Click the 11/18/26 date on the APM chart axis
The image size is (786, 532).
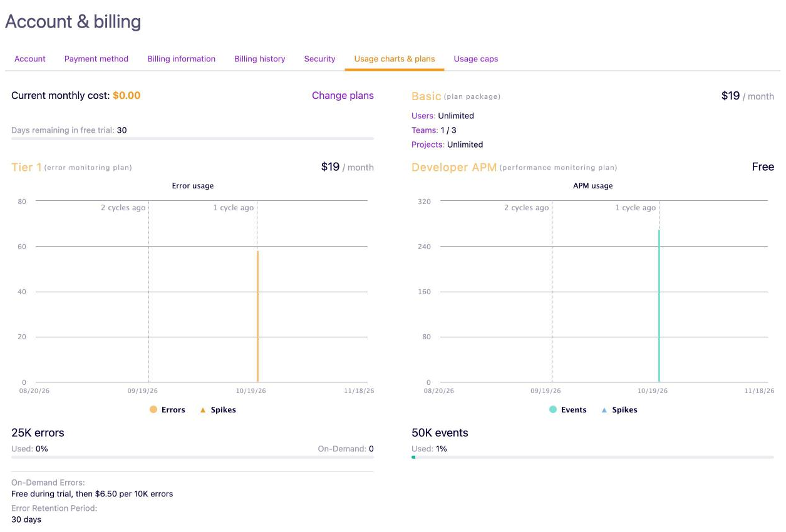pyautogui.click(x=759, y=391)
